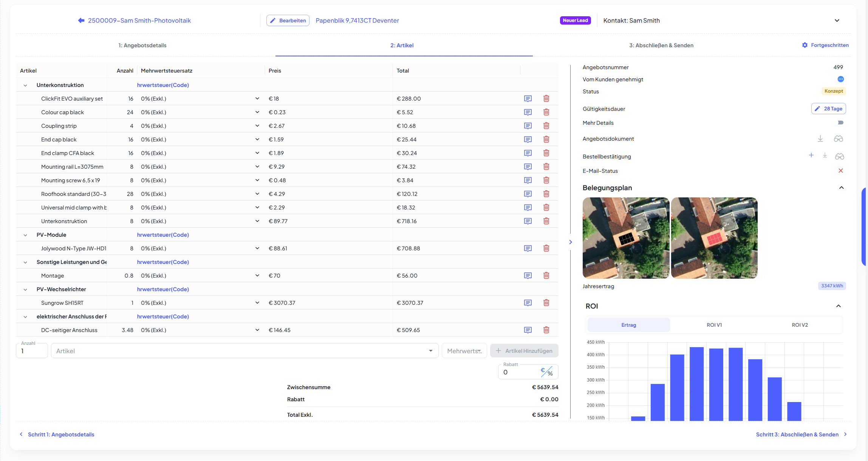Click the Neuer Lead badge
The image size is (868, 461).
[x=575, y=20]
